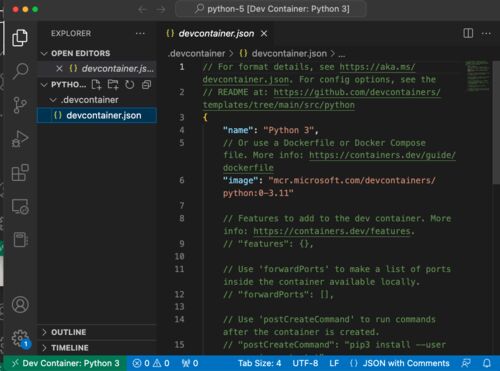This screenshot has width=500, height=371.
Task: Click the "forwardPorts" comment on line 12
Action: click(278, 294)
